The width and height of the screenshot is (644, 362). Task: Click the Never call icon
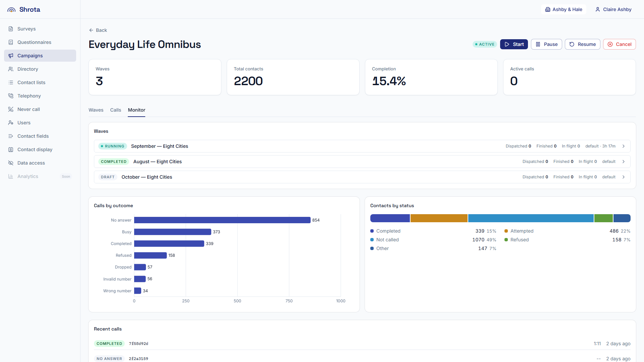pos(11,109)
